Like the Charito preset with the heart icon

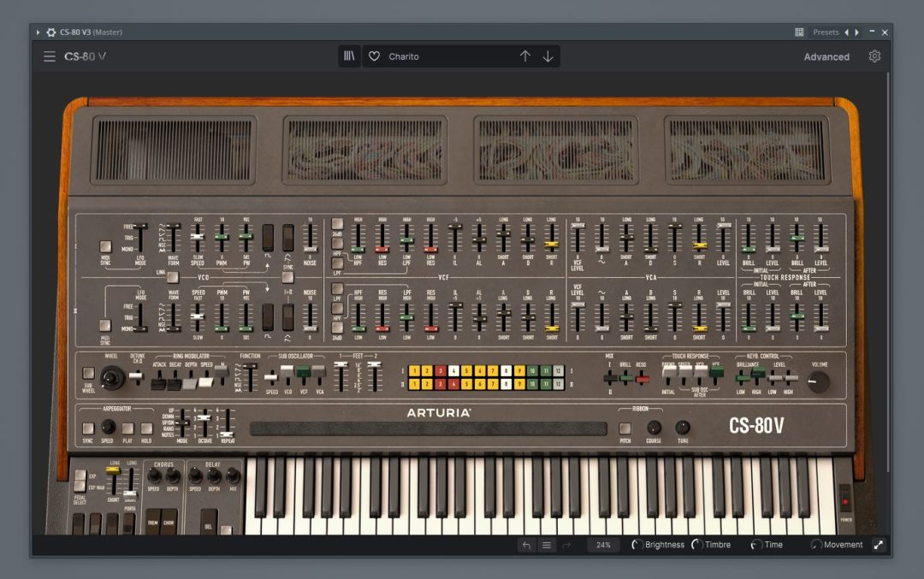pyautogui.click(x=374, y=56)
